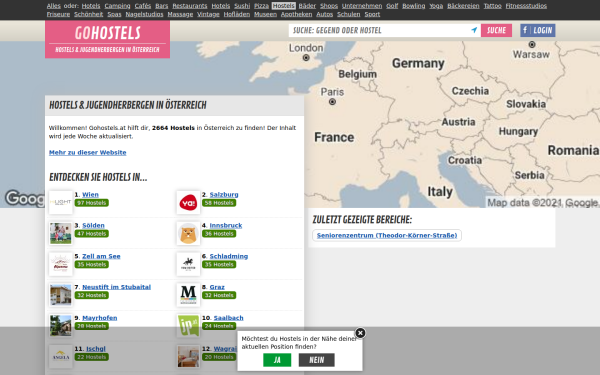This screenshot has width=600, height=375.
Task: Open the Innsbruck hostel thumbnail
Action: [x=188, y=233]
